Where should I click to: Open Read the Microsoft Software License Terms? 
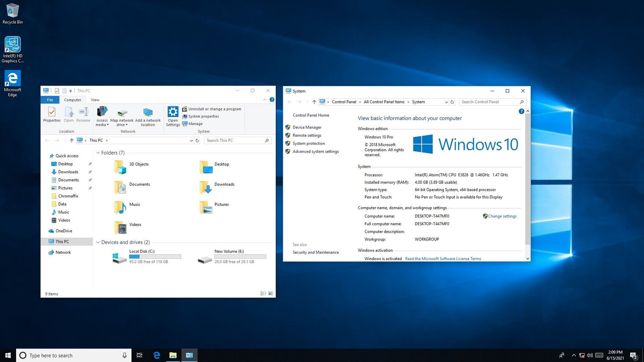coord(443,259)
